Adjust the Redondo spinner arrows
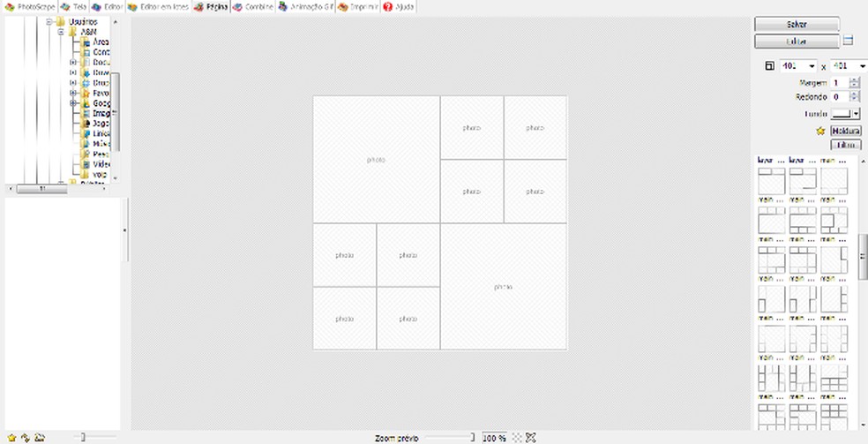Screen dimensions: 868x444 click(x=855, y=97)
